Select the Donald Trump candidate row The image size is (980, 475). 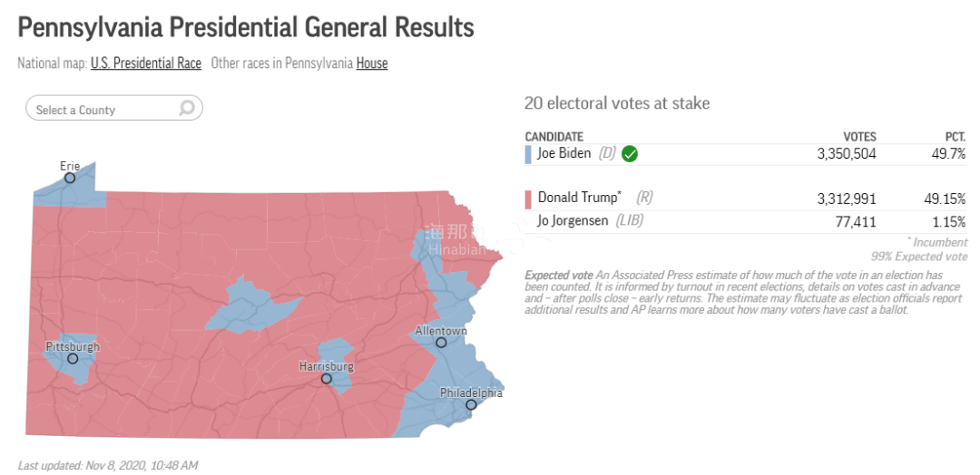746,199
